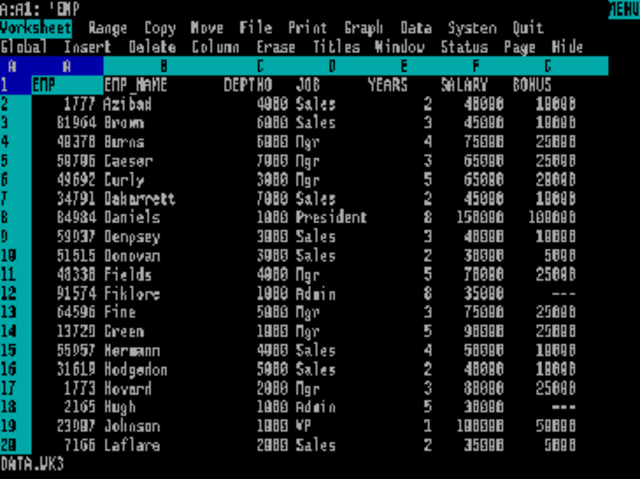Click the name Fiklore
Image resolution: width=640 pixels, height=479 pixels.
click(132, 294)
